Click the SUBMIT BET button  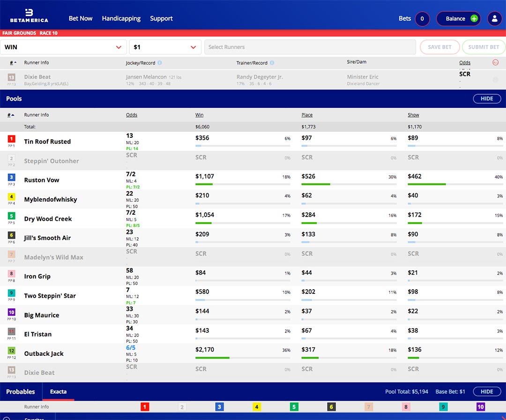coord(484,47)
